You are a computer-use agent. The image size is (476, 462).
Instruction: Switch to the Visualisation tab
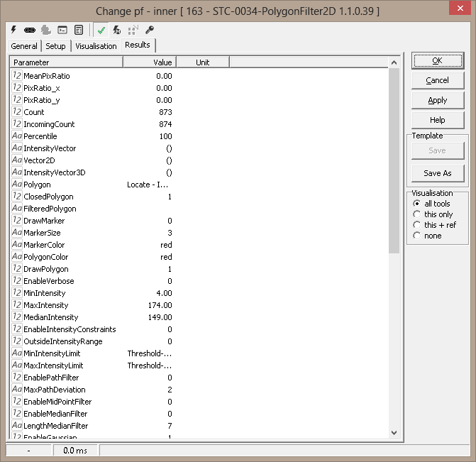(96, 46)
